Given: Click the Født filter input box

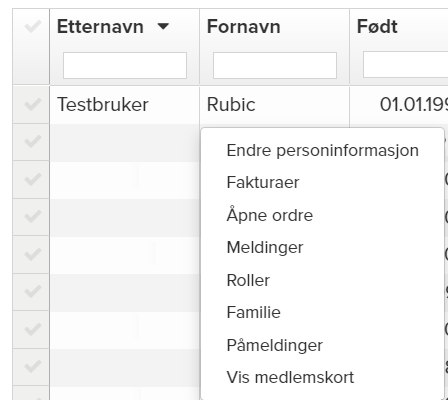Looking at the screenshot, I should [x=405, y=65].
